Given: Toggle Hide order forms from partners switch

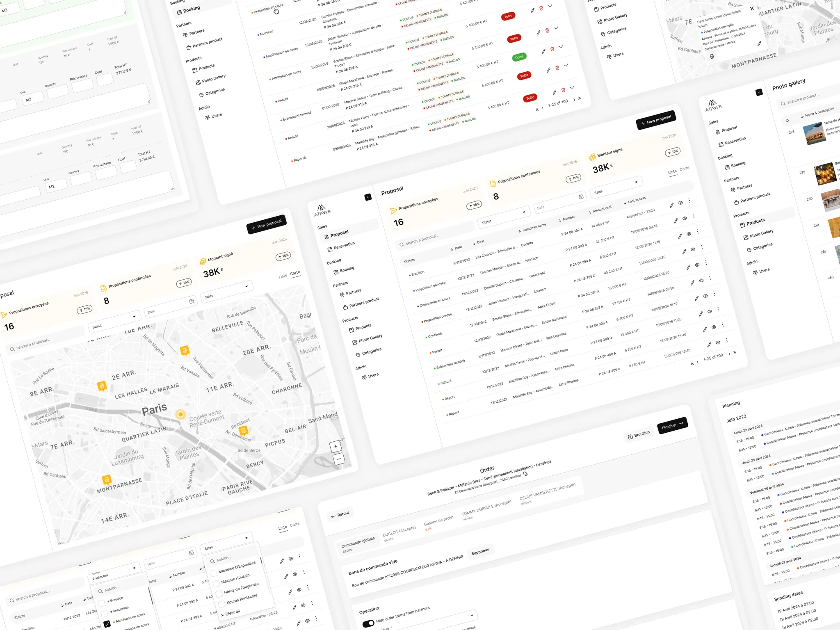Looking at the screenshot, I should (368, 623).
